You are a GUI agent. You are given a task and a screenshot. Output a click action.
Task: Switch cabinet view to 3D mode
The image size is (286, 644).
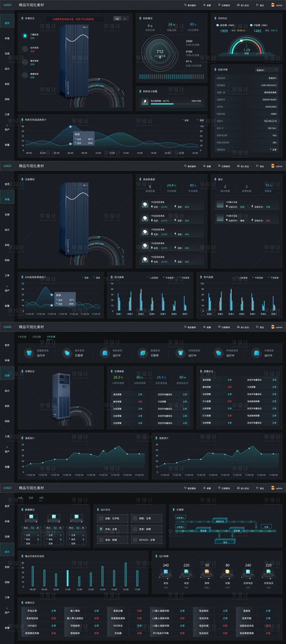[x=125, y=19]
